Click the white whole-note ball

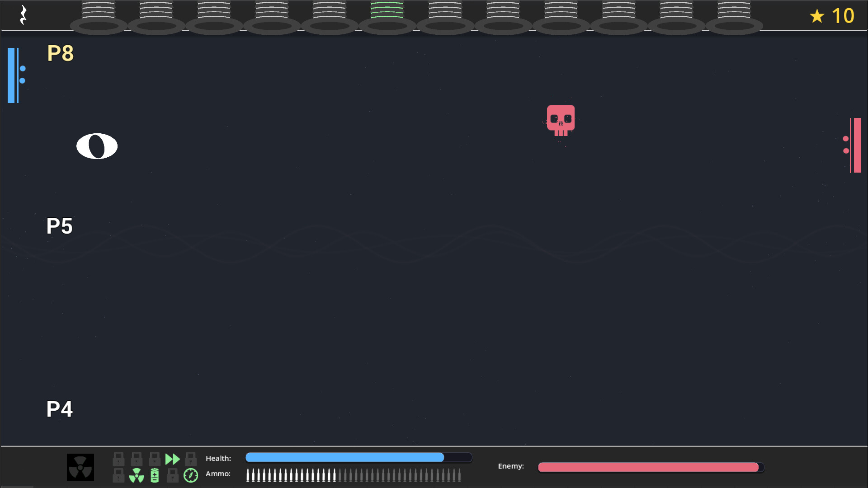tap(97, 146)
